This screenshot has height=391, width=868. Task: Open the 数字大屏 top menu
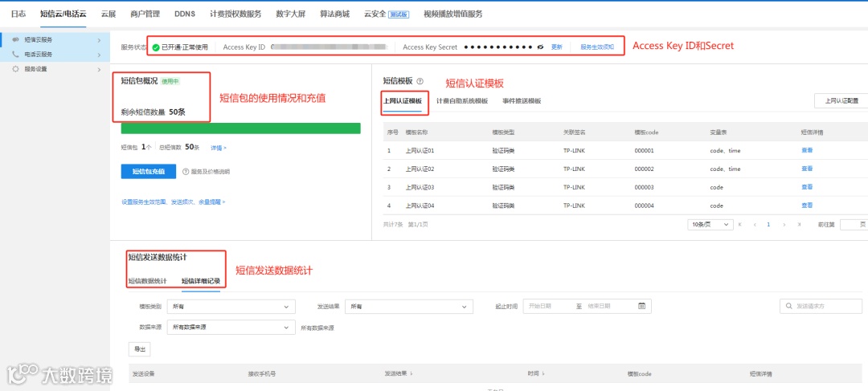pyautogui.click(x=291, y=14)
